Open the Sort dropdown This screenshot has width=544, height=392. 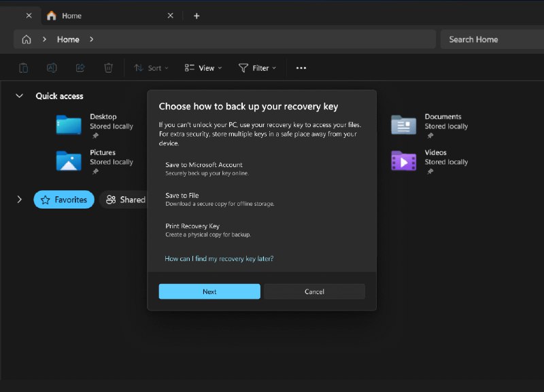[x=151, y=68]
